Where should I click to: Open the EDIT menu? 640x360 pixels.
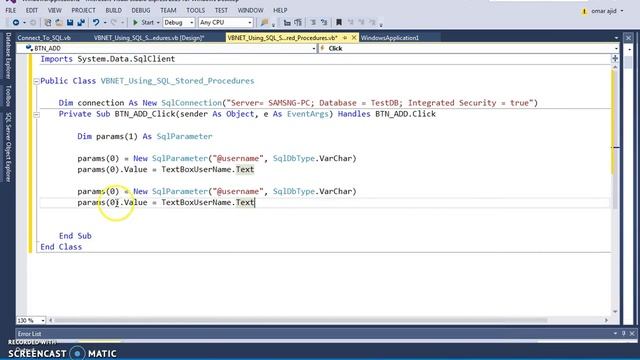pos(31,10)
